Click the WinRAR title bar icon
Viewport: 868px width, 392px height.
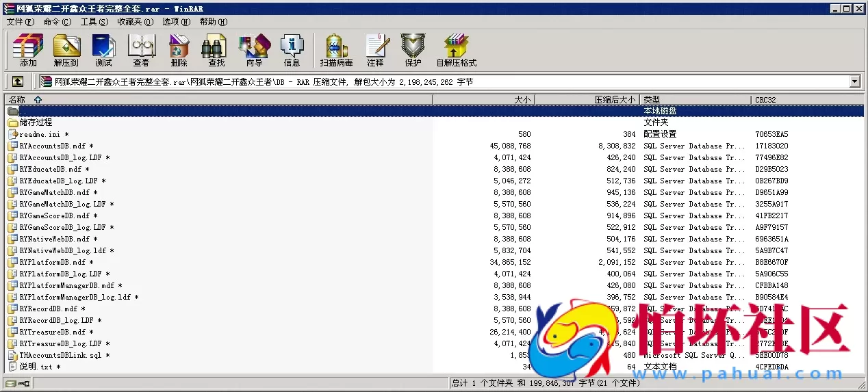coord(8,8)
